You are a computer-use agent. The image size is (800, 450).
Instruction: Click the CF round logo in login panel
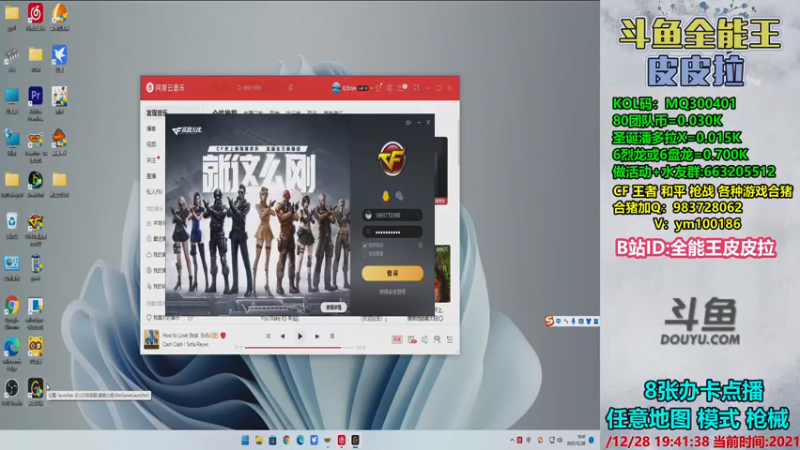(392, 159)
